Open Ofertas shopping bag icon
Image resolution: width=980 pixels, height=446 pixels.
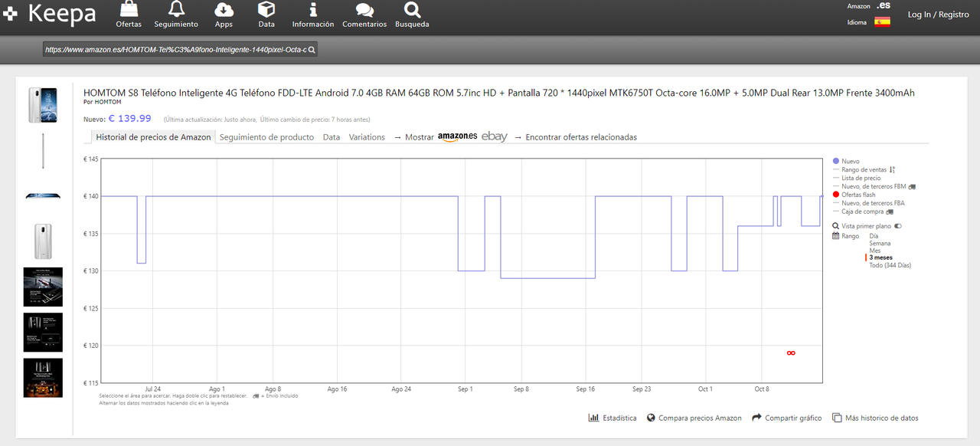[x=129, y=9]
